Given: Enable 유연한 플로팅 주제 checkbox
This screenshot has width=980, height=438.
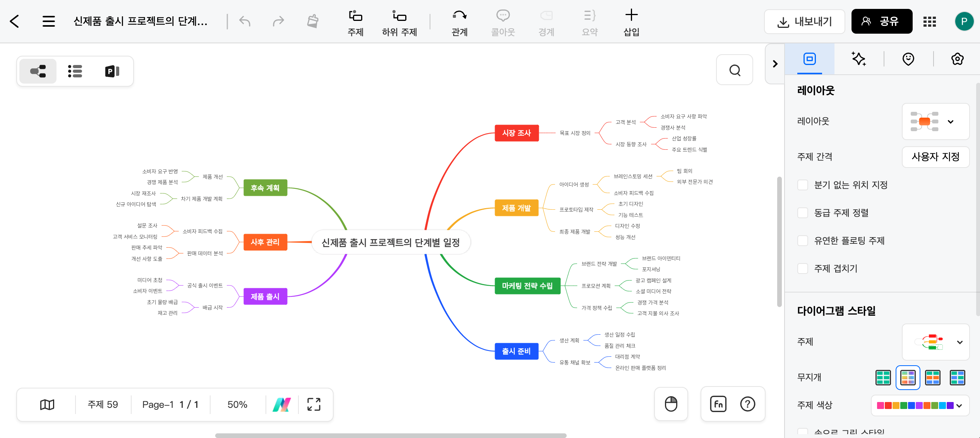Looking at the screenshot, I should (x=803, y=241).
